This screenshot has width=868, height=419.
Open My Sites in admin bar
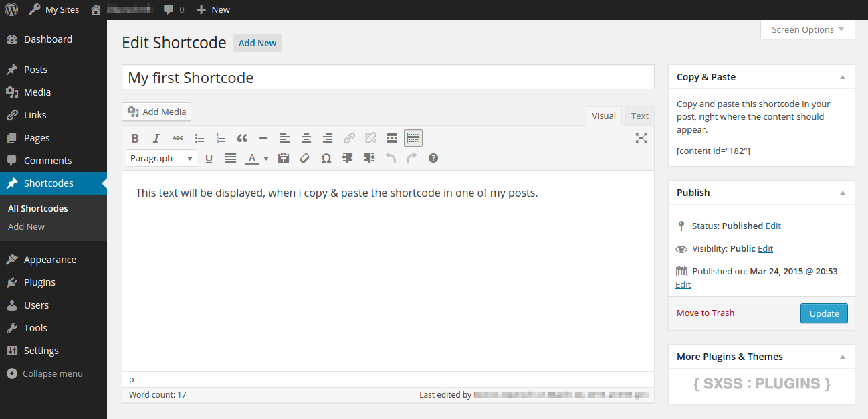(x=53, y=9)
